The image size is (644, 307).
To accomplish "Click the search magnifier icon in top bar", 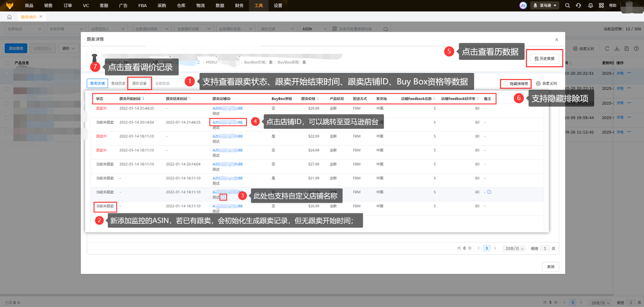I will coord(568,6).
